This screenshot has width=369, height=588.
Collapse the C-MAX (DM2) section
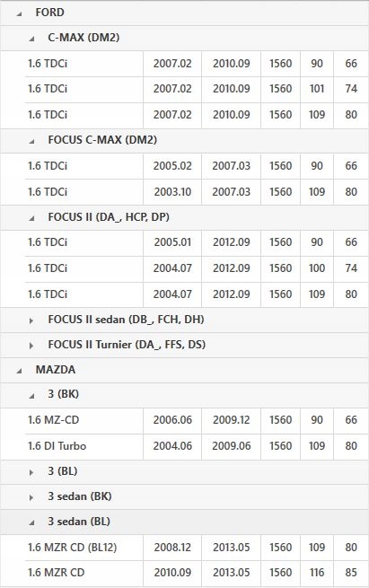[x=31, y=39]
